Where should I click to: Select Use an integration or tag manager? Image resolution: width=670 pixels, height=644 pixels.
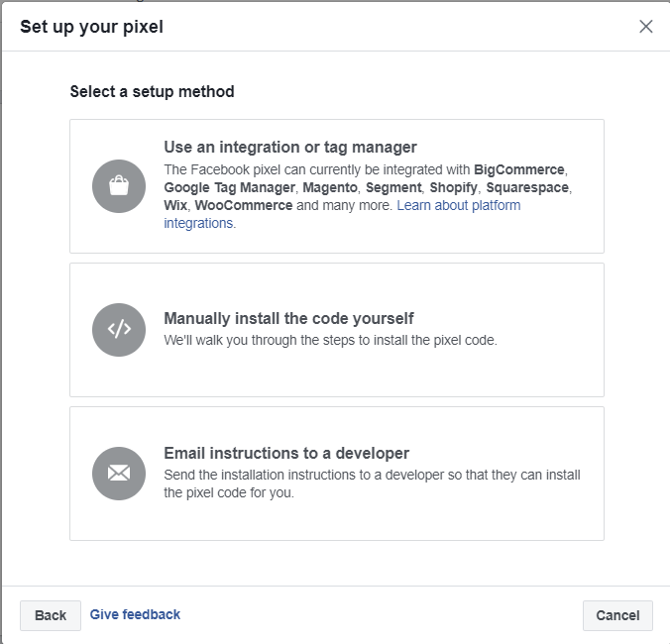290,148
